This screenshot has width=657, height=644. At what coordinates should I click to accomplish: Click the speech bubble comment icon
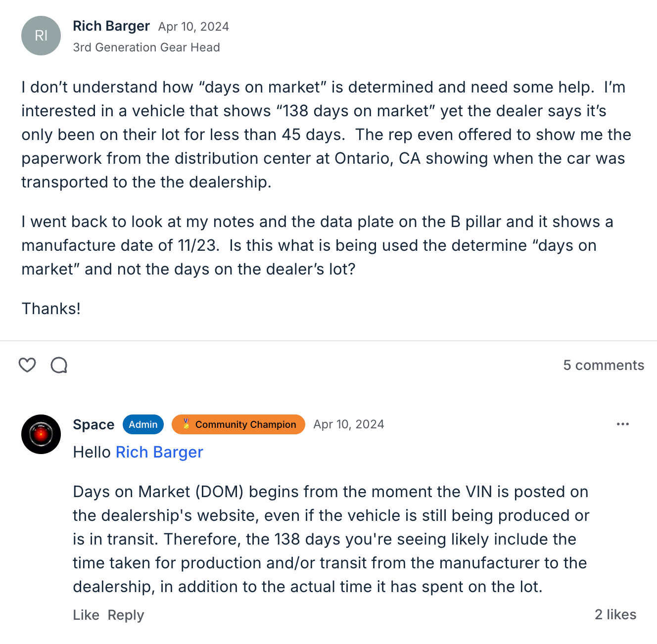click(59, 365)
